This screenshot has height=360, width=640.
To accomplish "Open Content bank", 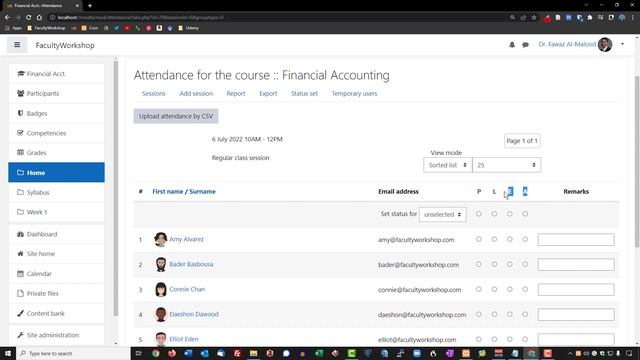I will coord(56,313).
